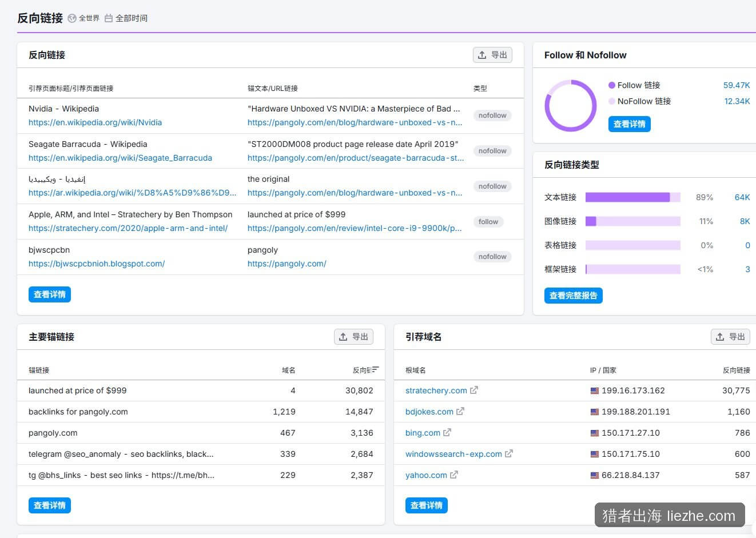Click the calendar icon beside 全部时间

[x=109, y=18]
